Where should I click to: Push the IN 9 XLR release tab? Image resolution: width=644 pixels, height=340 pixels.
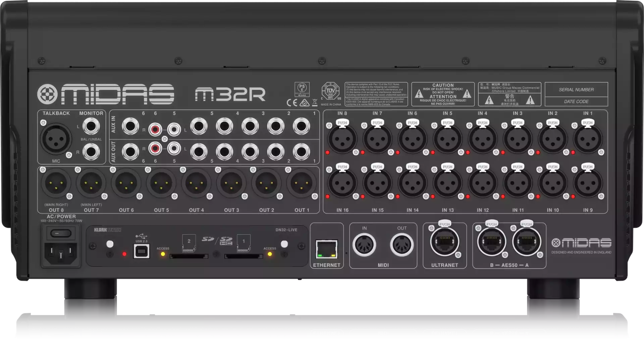pos(588,167)
